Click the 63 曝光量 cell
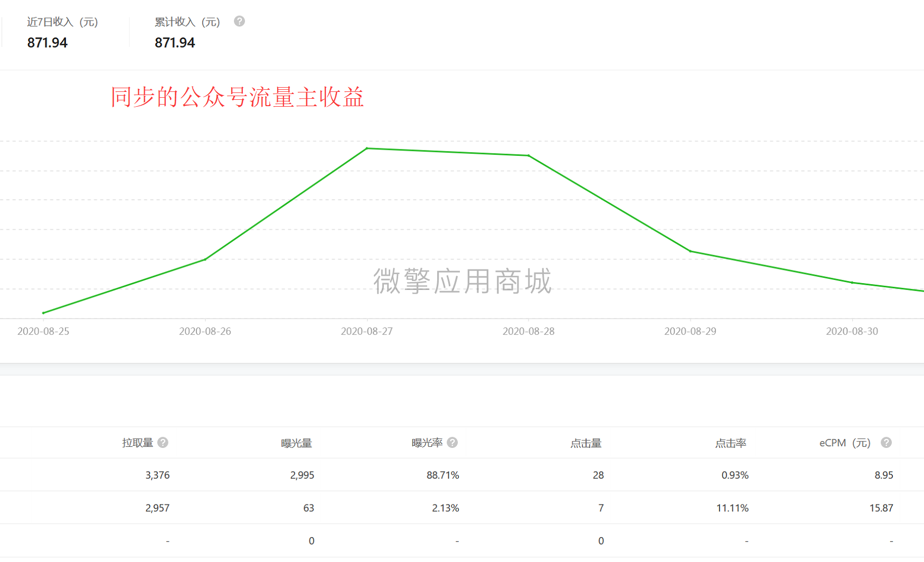 309,508
